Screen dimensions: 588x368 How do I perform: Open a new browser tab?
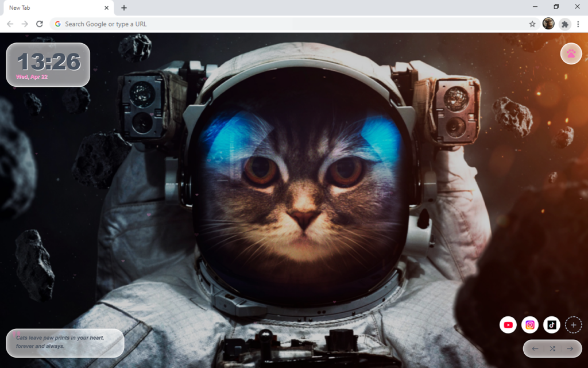click(x=124, y=7)
